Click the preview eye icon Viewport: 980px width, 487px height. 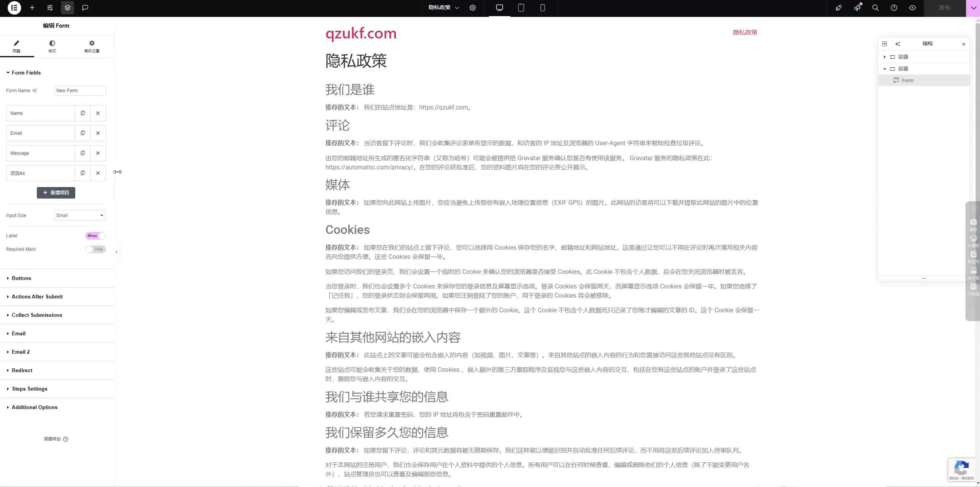pyautogui.click(x=912, y=7)
